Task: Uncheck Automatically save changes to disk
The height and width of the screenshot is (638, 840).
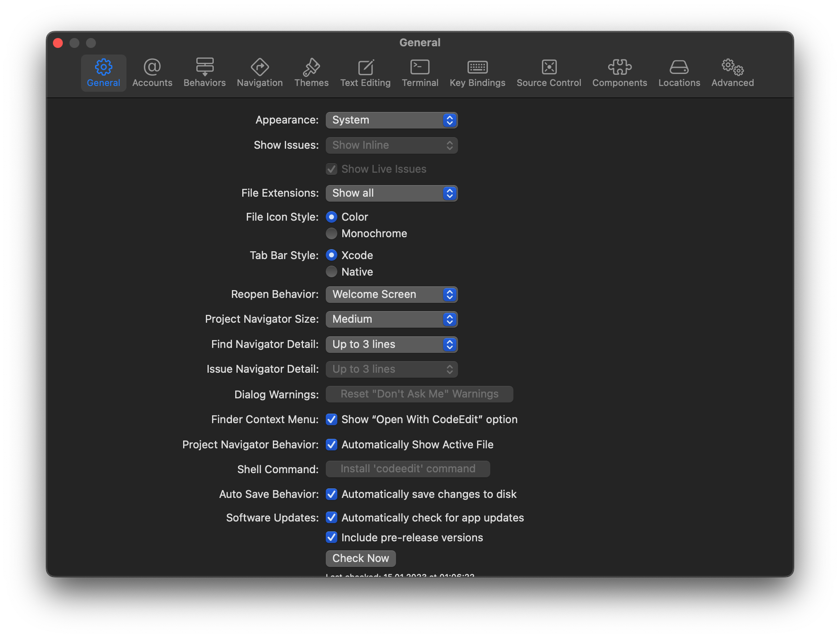Action: click(332, 494)
